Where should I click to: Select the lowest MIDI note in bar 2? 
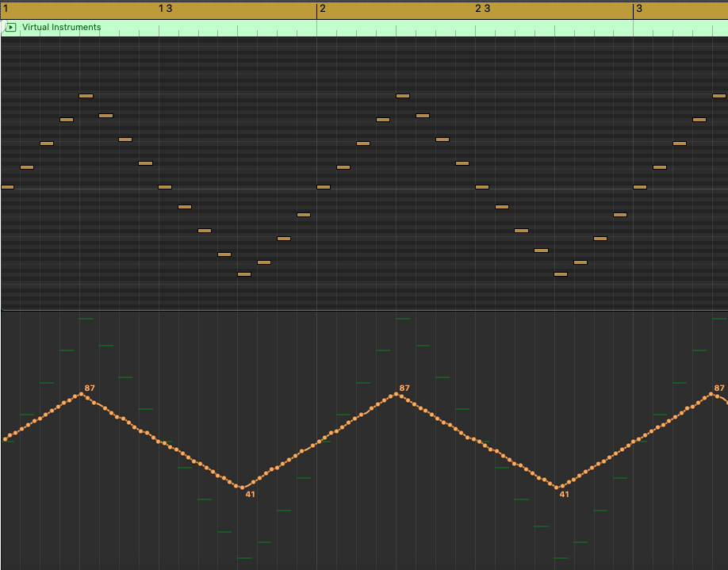click(x=561, y=274)
